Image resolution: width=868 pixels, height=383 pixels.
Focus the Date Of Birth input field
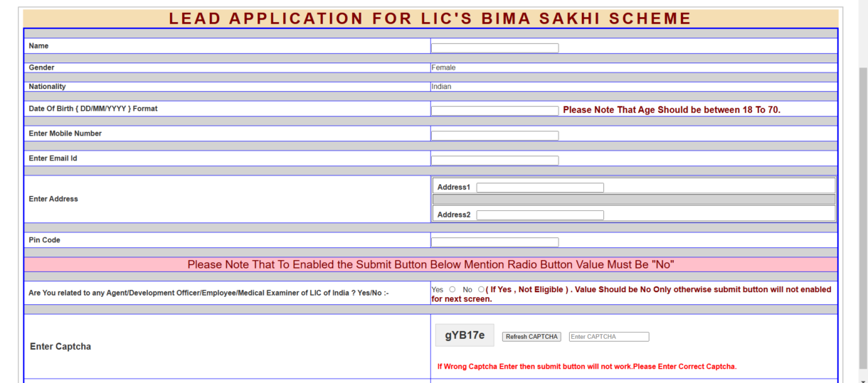(494, 111)
